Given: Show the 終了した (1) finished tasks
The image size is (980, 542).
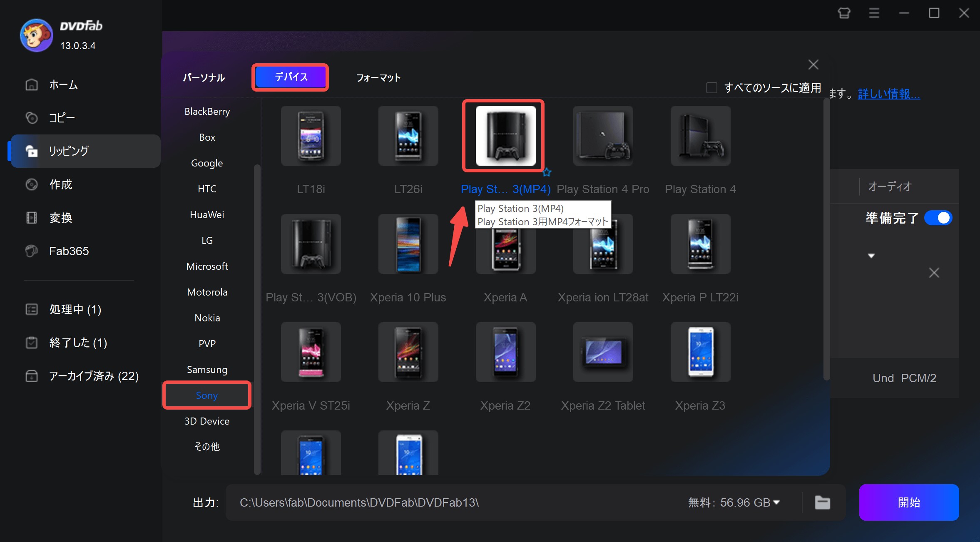Looking at the screenshot, I should [78, 343].
